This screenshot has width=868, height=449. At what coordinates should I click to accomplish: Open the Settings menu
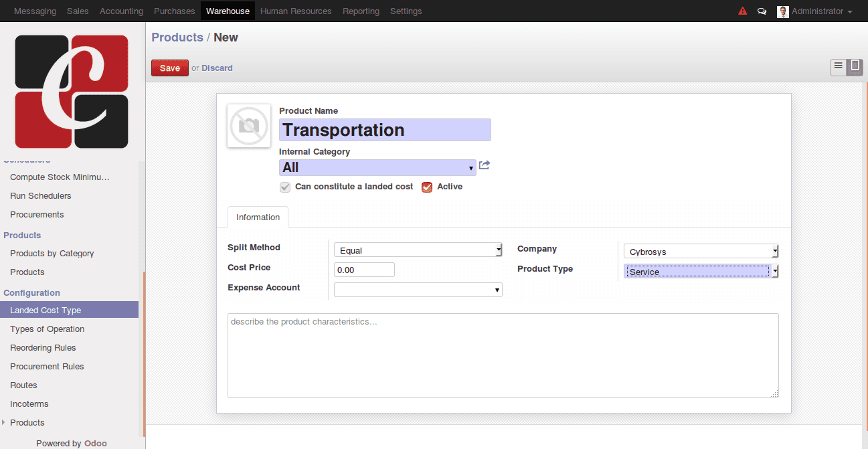click(x=406, y=11)
